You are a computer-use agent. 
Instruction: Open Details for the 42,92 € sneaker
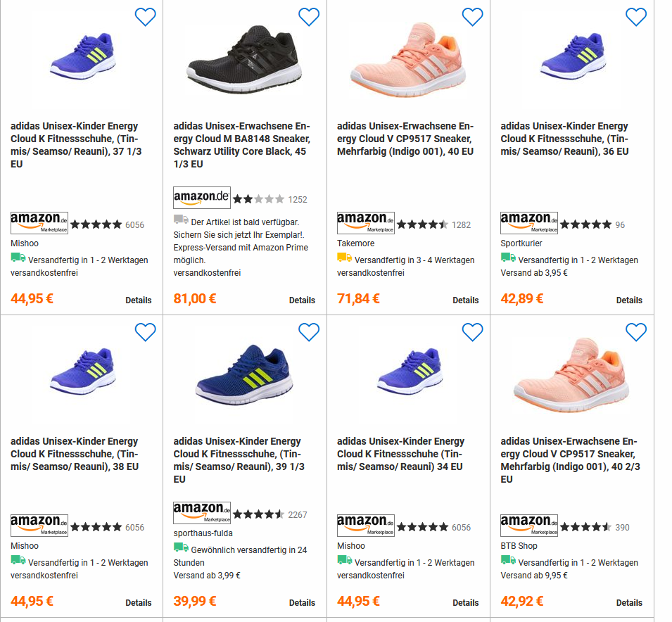(x=629, y=602)
